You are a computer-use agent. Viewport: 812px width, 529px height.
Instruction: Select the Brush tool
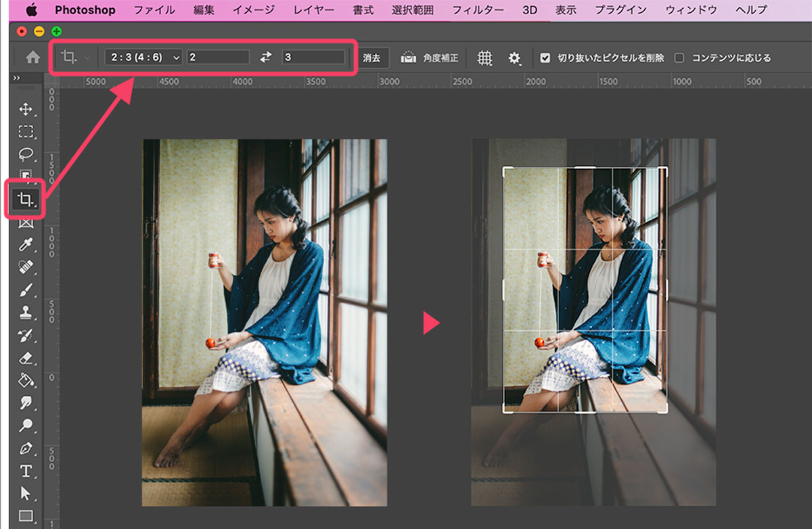(26, 290)
